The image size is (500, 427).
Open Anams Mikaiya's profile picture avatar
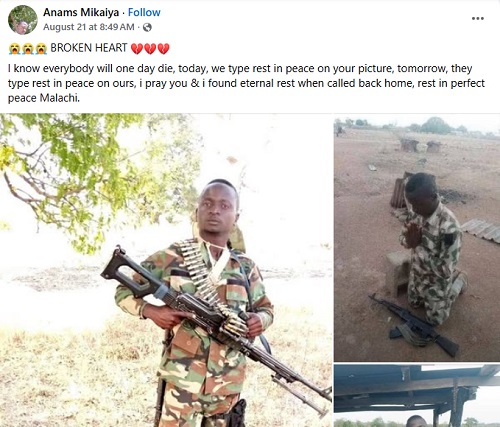23,20
